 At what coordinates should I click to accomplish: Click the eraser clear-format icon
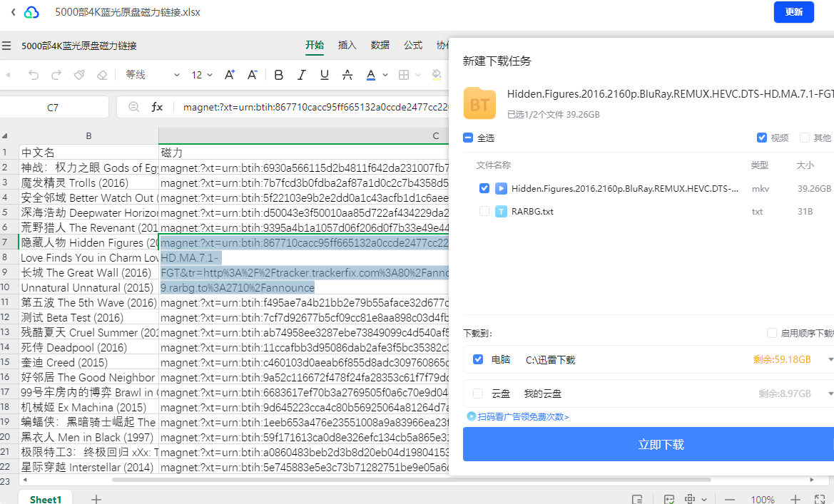click(102, 75)
